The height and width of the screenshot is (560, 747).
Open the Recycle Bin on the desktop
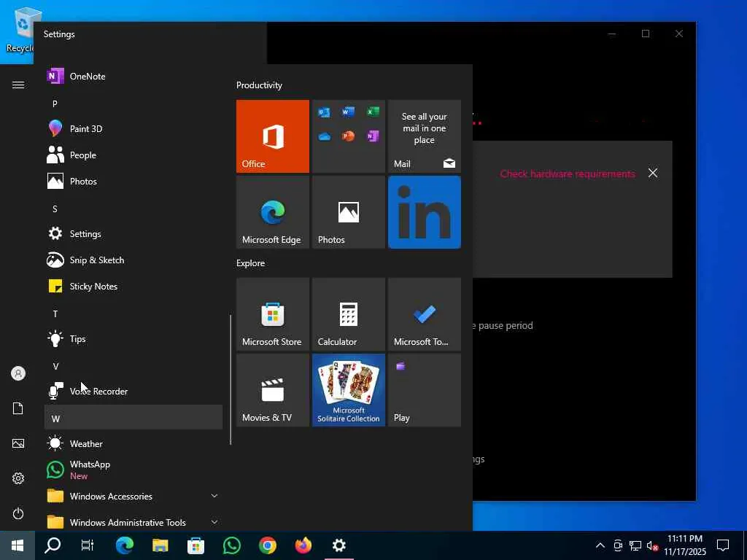click(x=20, y=30)
